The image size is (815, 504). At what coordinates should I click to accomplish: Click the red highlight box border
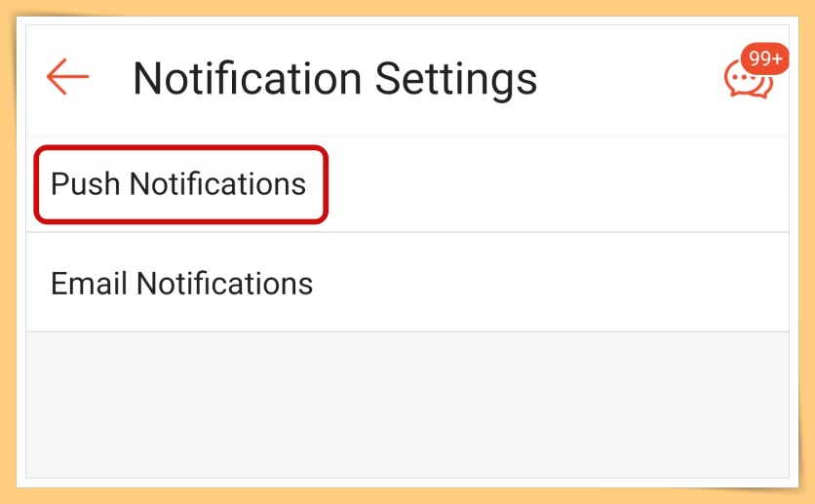(181, 148)
